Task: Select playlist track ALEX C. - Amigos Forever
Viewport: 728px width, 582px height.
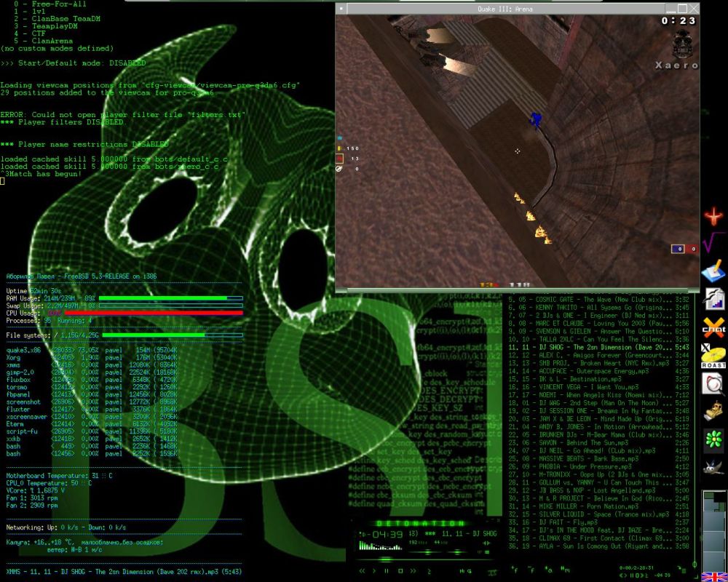Action: point(598,355)
